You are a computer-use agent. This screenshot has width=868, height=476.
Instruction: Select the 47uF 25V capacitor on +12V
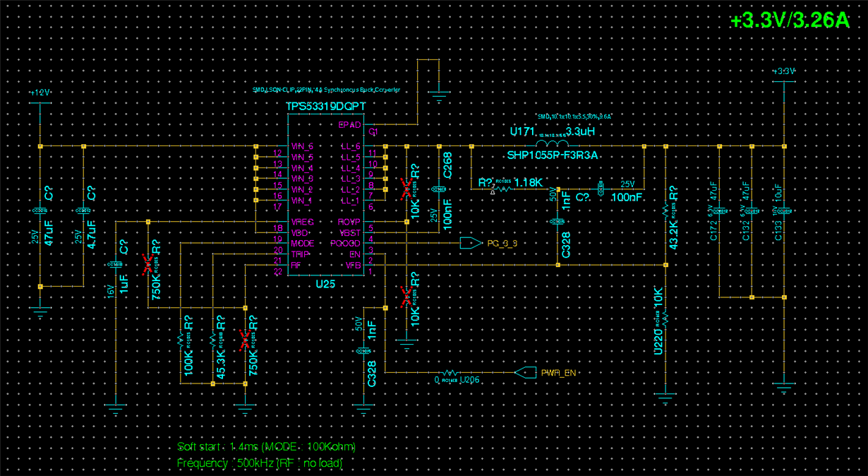[40, 210]
